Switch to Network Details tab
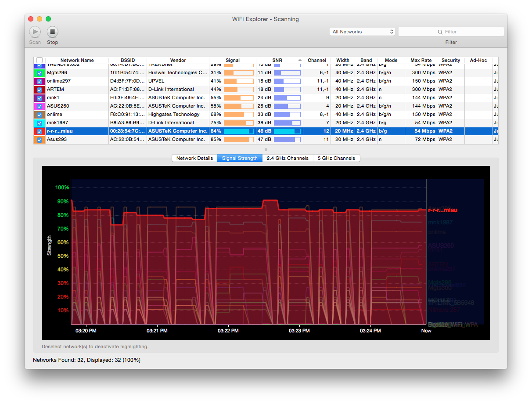The width and height of the screenshot is (532, 404). click(194, 158)
